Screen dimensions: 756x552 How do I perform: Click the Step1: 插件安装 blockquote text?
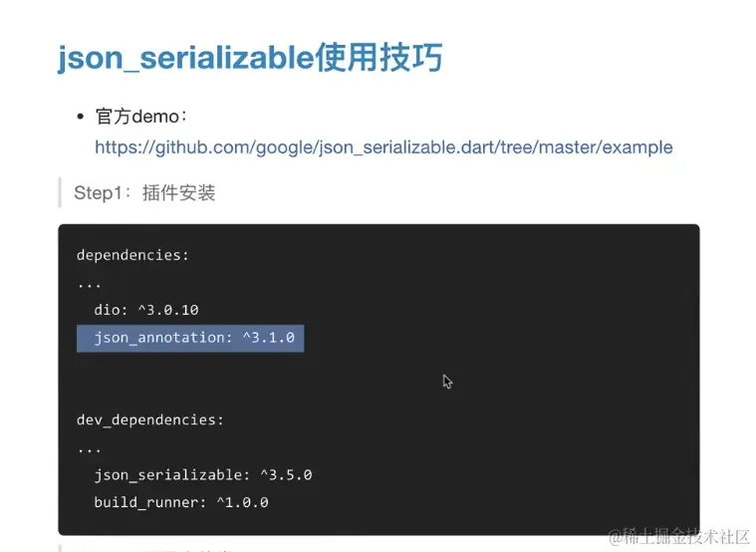[144, 193]
